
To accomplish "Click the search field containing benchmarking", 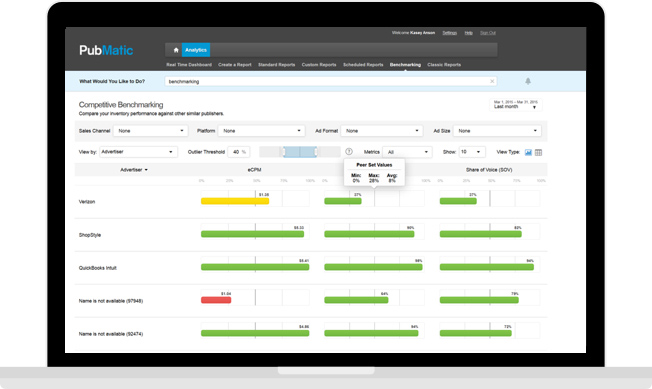I will click(x=331, y=81).
